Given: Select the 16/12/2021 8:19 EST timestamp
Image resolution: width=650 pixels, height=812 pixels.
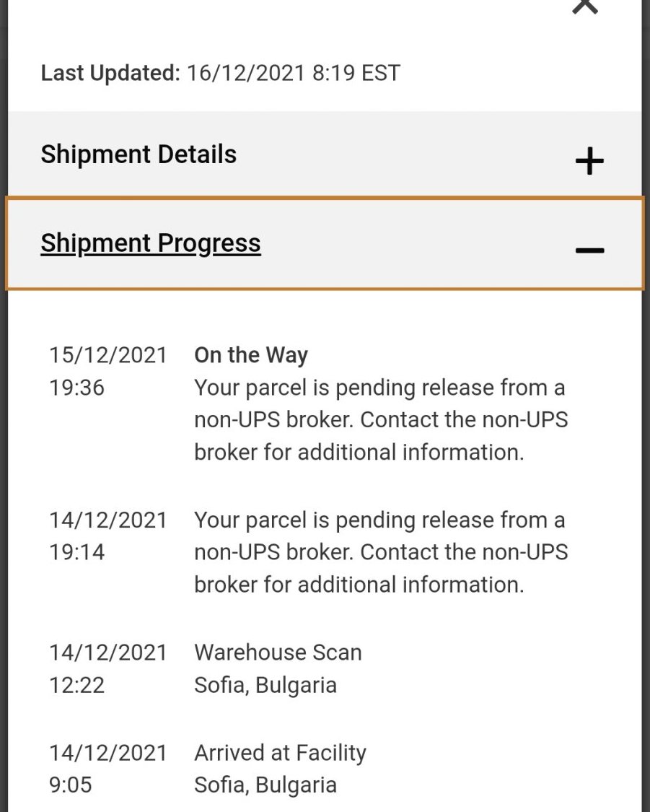Looking at the screenshot, I should pyautogui.click(x=293, y=73).
